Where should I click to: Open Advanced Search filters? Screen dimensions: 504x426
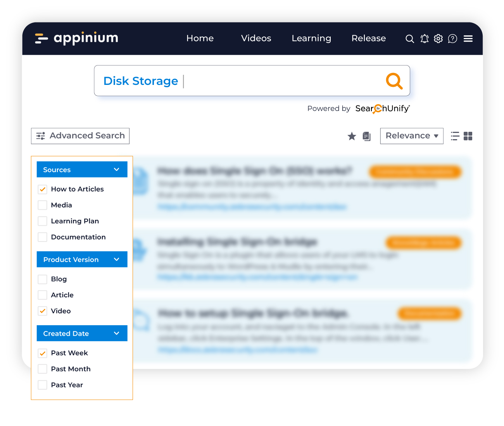tap(80, 136)
